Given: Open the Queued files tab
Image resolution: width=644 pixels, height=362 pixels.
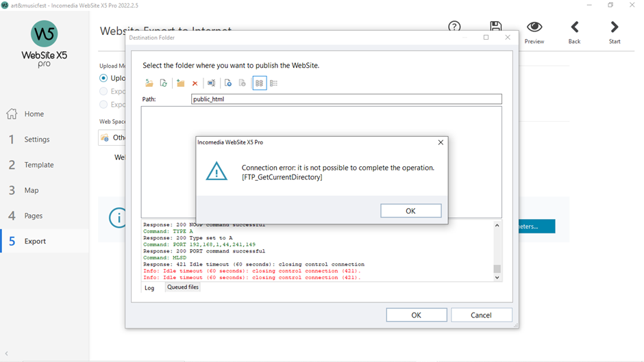Looking at the screenshot, I should [183, 287].
